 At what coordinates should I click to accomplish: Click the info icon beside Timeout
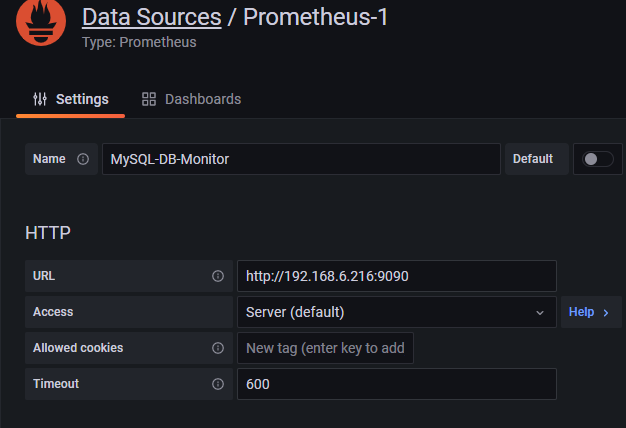point(218,384)
